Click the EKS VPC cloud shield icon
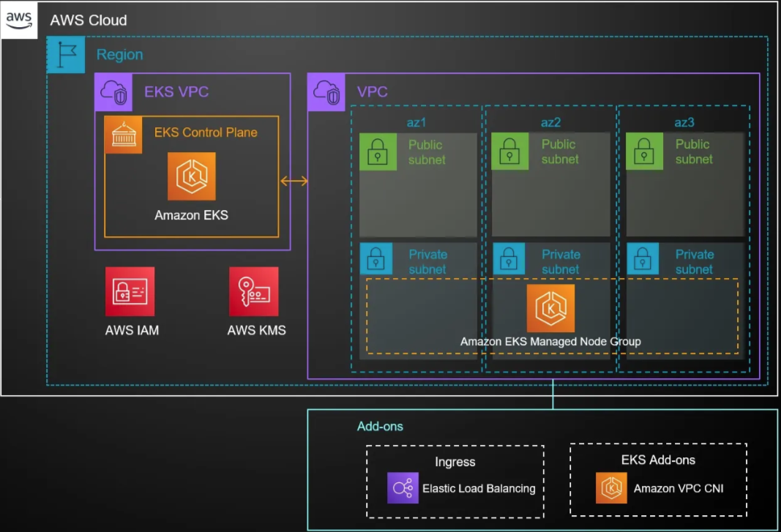This screenshot has height=532, width=781. [113, 92]
